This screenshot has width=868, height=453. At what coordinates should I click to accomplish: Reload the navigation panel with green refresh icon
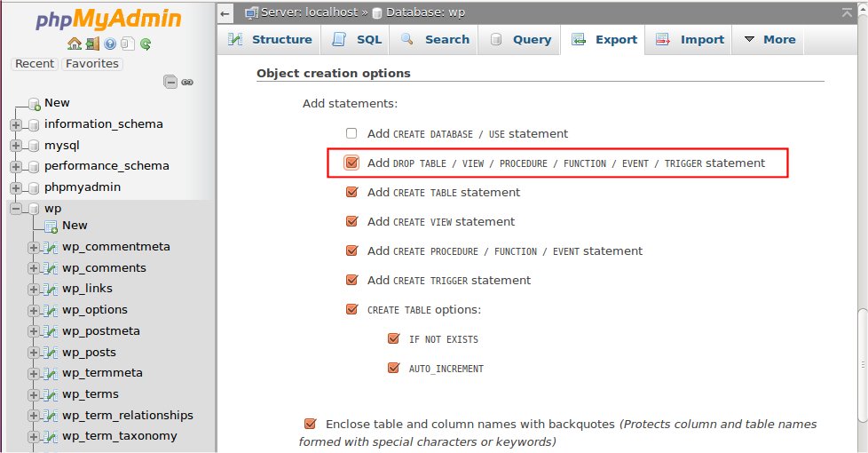[x=145, y=44]
